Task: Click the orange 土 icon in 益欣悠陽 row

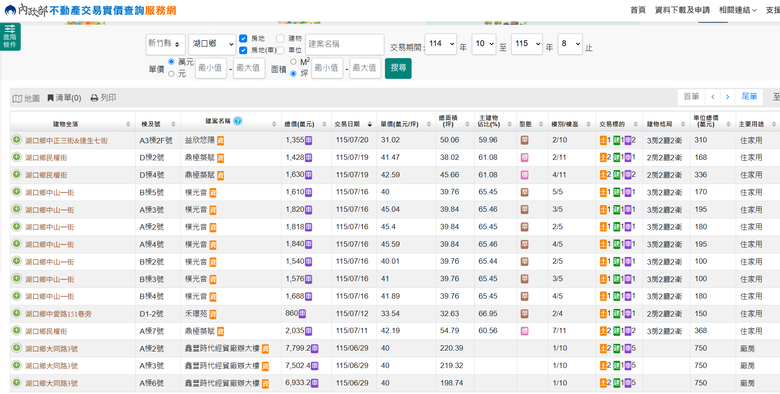Action: (603, 140)
